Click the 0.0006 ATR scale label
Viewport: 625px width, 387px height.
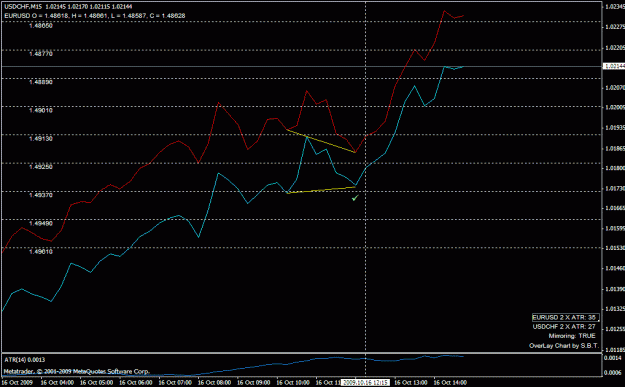click(612, 373)
